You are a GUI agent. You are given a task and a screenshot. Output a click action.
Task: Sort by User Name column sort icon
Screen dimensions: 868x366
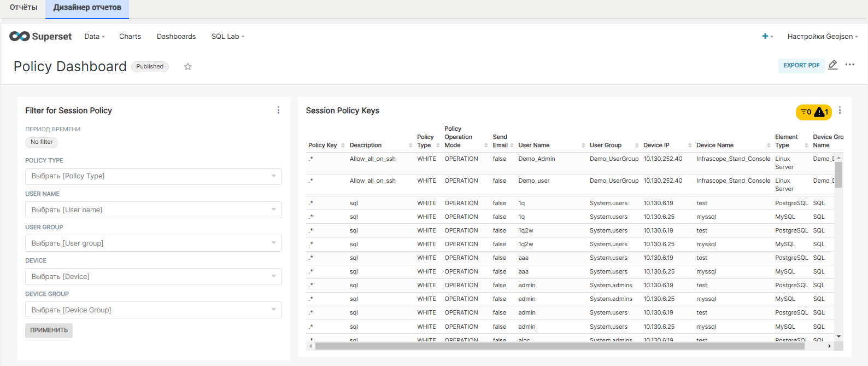[583, 146]
